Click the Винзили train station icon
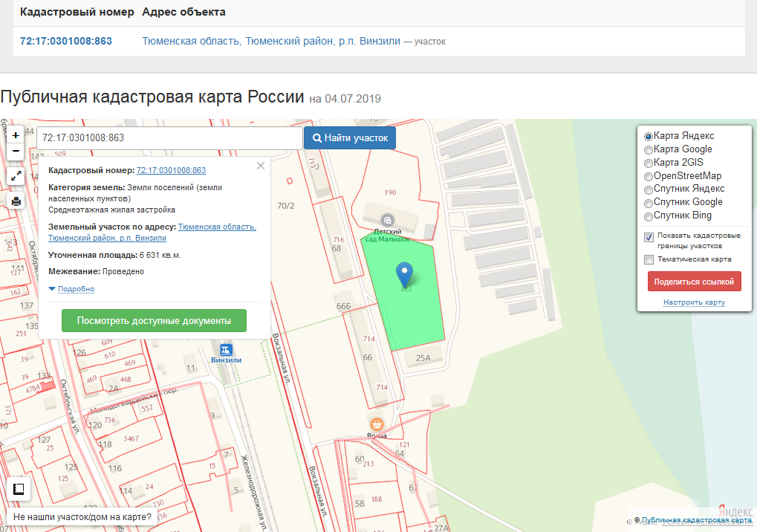Screen dimensions: 757x532 (225, 349)
